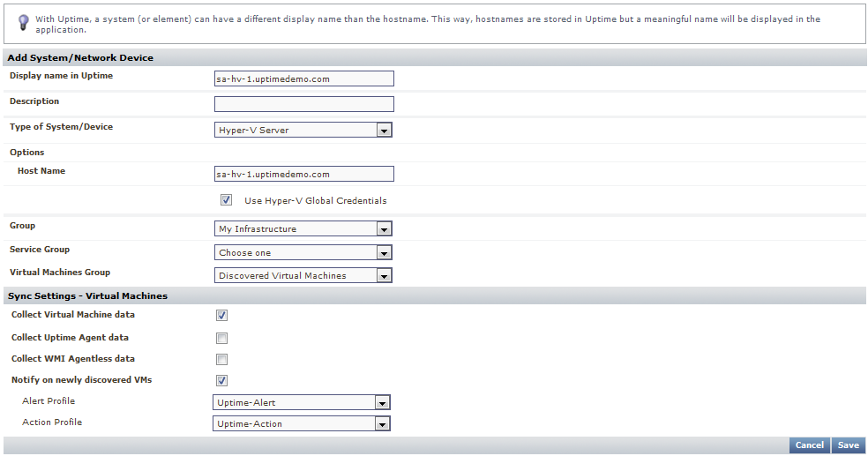Focus the Description text field
The height and width of the screenshot is (456, 868).
click(303, 104)
